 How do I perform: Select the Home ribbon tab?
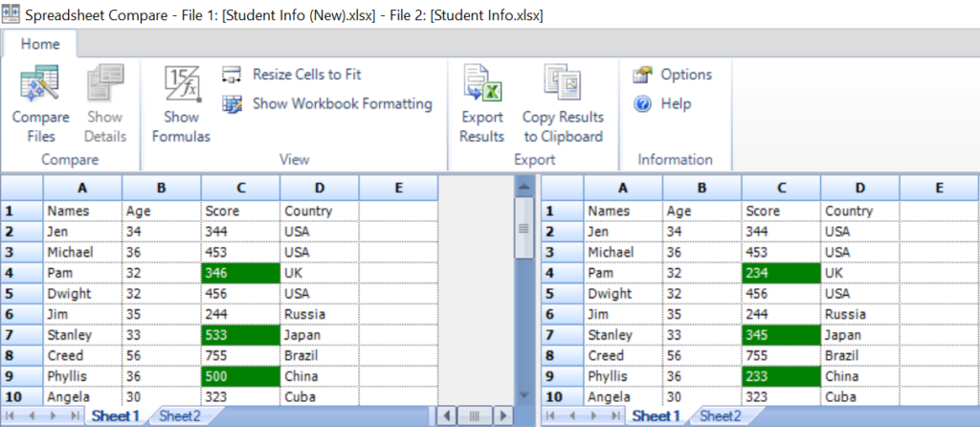(40, 44)
